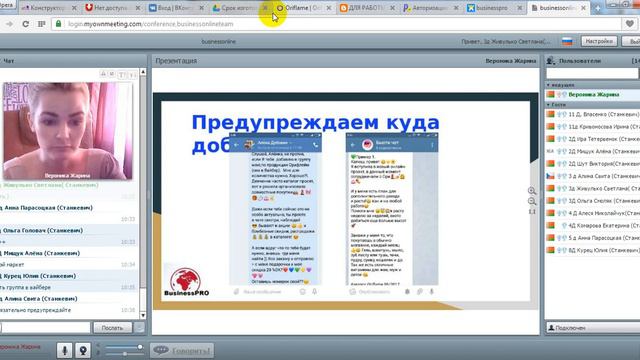This screenshot has width=640, height=360.
Task: Click chat scrollbar down arrow
Action: [143, 315]
